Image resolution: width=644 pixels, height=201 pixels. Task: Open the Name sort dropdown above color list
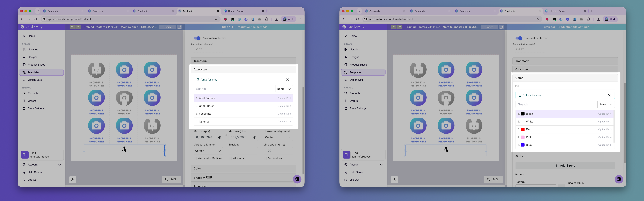coord(606,105)
